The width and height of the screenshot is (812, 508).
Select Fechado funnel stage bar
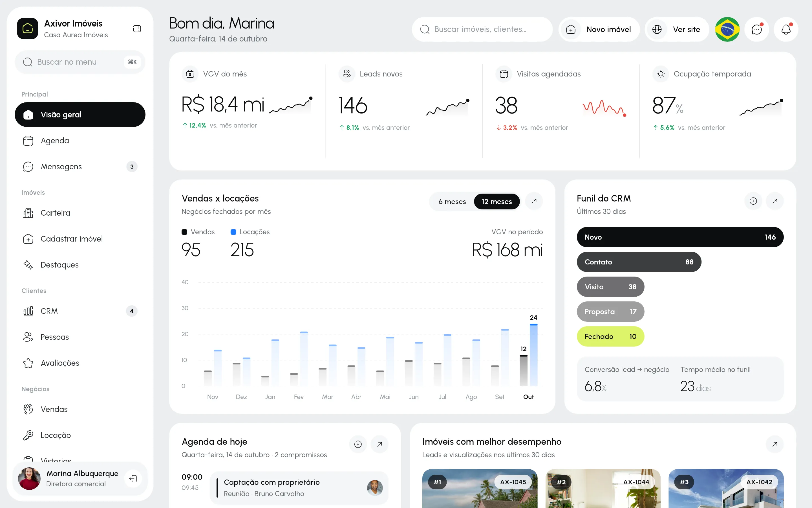610,337
